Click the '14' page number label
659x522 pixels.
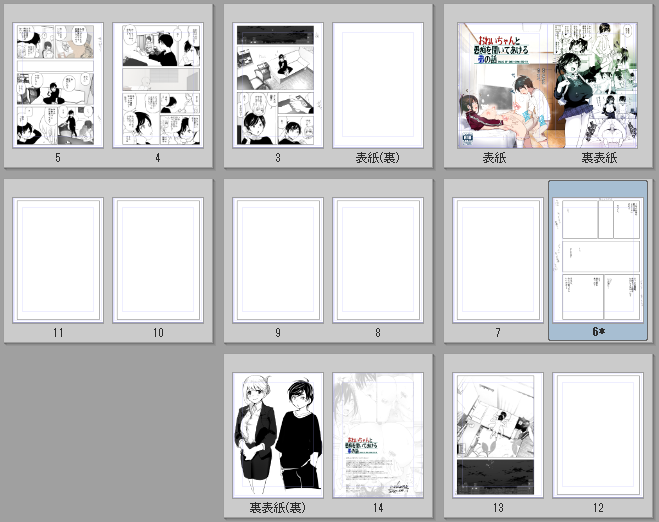[x=378, y=508]
